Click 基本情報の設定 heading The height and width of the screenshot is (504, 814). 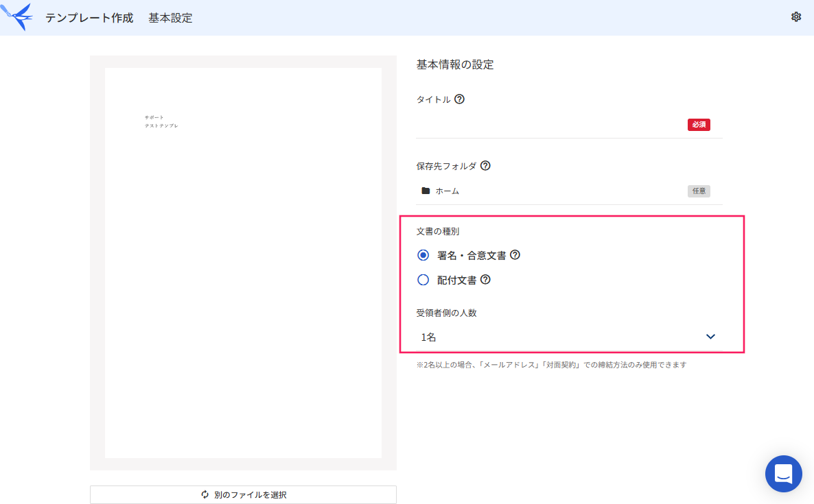(455, 65)
